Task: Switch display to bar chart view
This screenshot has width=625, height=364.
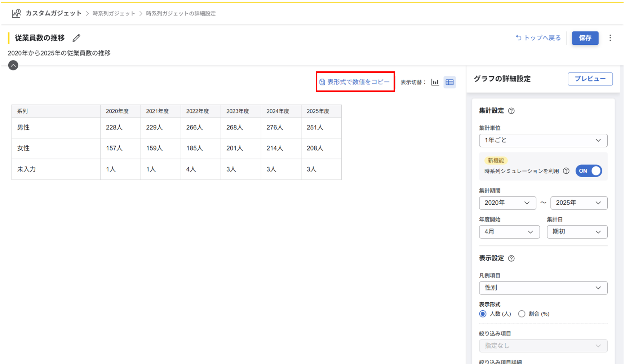Action: point(435,82)
